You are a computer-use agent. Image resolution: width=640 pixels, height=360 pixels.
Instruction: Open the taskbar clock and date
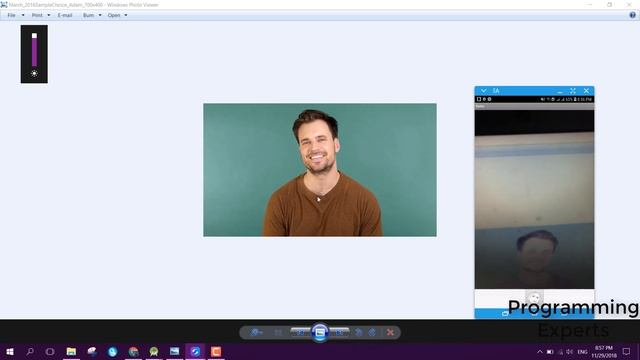pos(604,352)
